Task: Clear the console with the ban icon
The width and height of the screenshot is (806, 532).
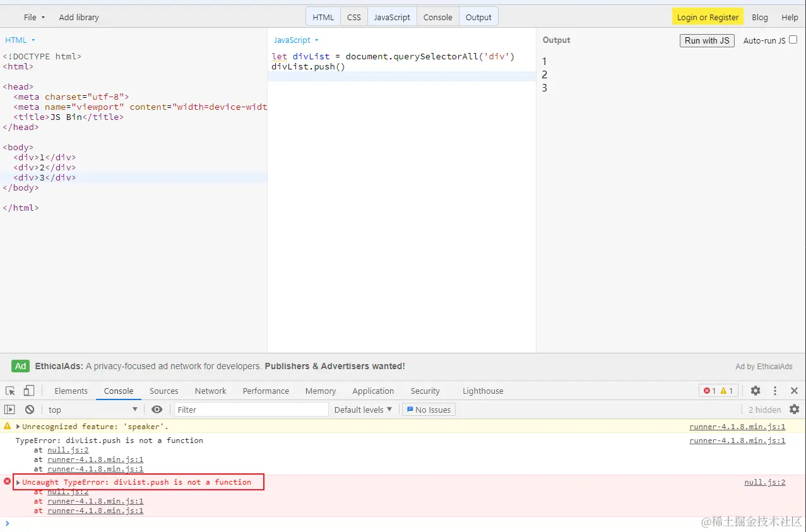Action: coord(30,410)
